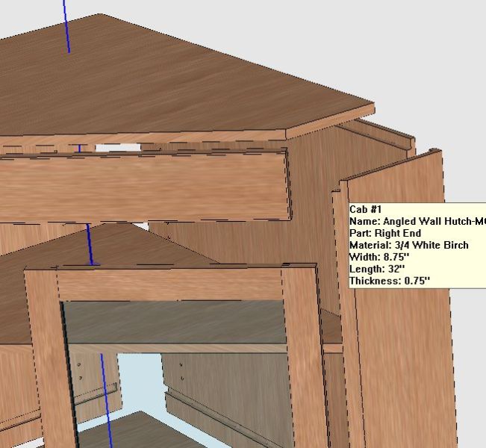Click the Width: 8.75" tooltip line
This screenshot has height=448, width=486.
[x=380, y=257]
